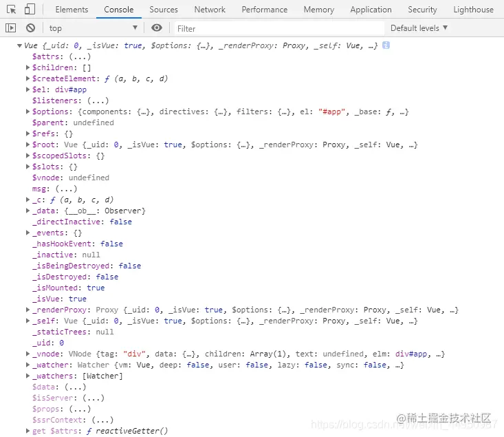Invoke getter for $listeners (...)
Image resolution: width=504 pixels, height=437 pixels.
point(98,100)
